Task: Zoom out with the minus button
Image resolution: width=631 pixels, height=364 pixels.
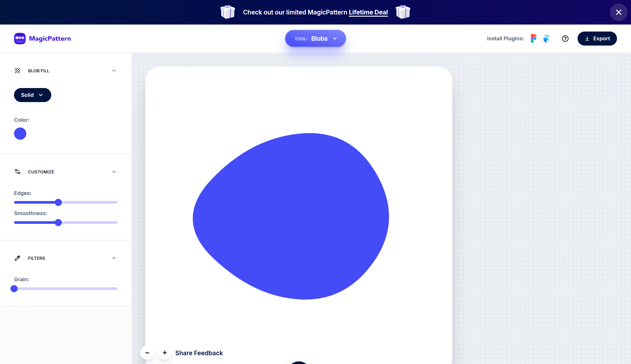Action: [x=147, y=353]
